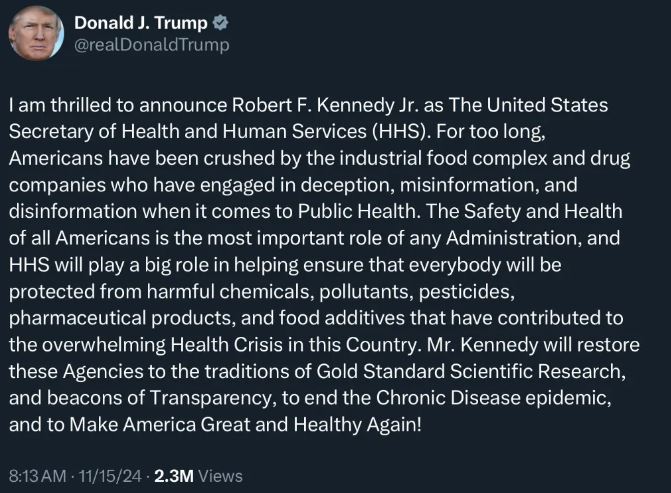
Task: Open the @realDonaldTrump handle
Action: pos(152,44)
